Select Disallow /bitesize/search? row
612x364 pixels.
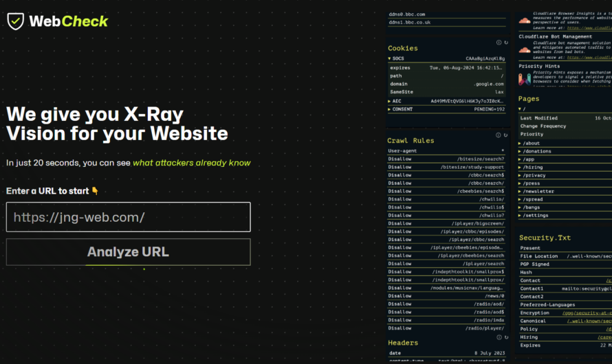[x=446, y=159]
